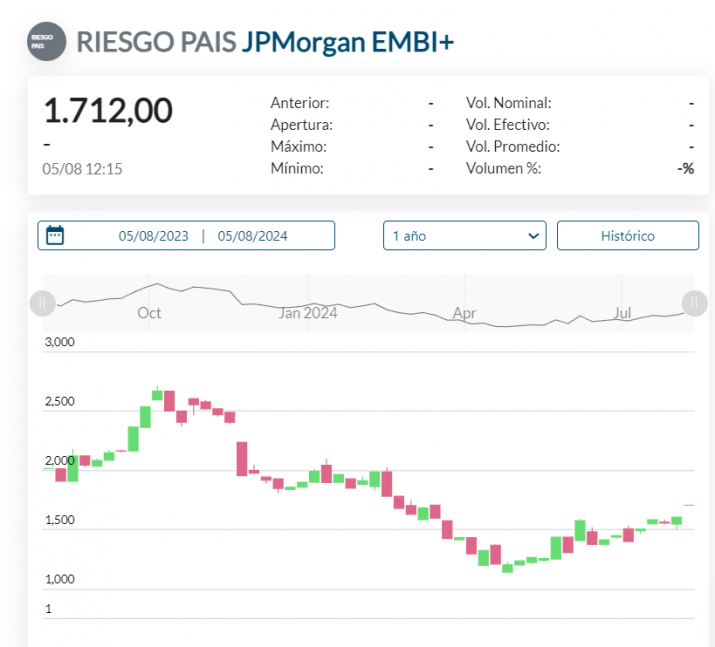
Task: Select the end date 05/08/2024
Action: pyautogui.click(x=252, y=236)
